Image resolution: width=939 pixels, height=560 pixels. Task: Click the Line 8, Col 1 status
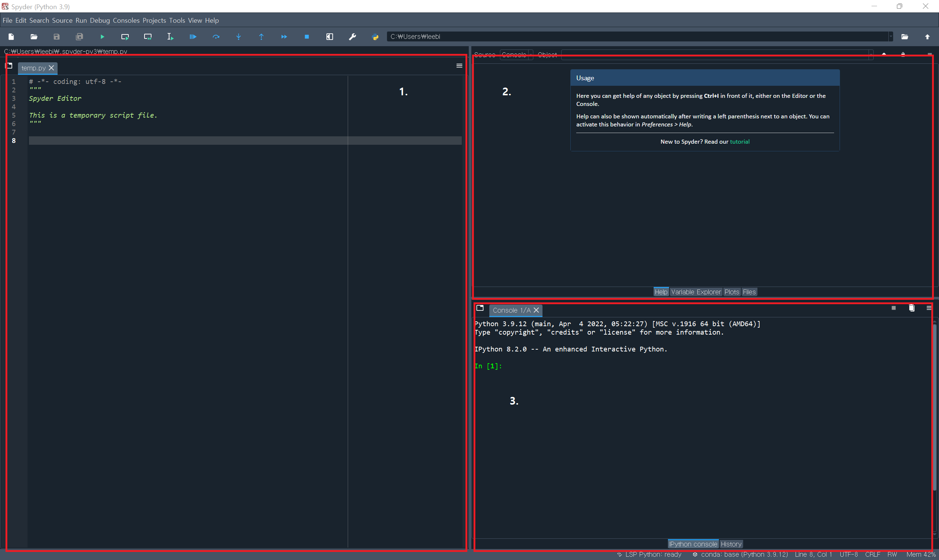pos(813,555)
